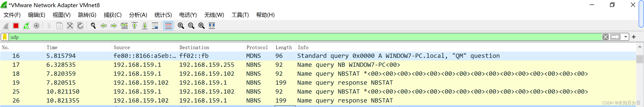644x107 pixels.
Task: Apply the display filter arrow button
Action: pos(616,37)
